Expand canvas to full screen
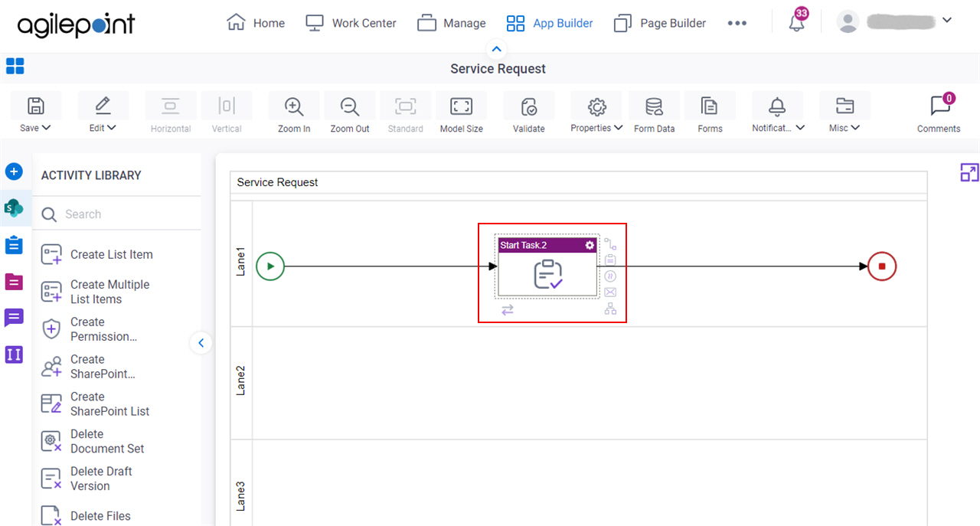Screen dimensions: 980x526 click(969, 173)
